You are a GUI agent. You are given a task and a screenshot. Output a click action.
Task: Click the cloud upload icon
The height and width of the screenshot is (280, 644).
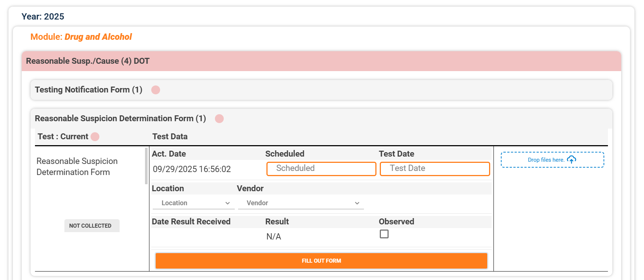pos(572,160)
